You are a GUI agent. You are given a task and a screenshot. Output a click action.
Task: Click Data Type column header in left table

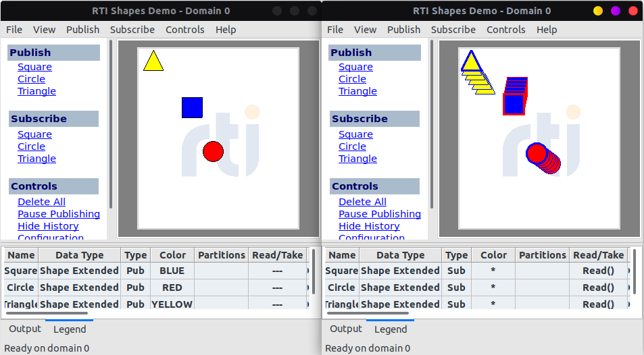click(x=79, y=255)
